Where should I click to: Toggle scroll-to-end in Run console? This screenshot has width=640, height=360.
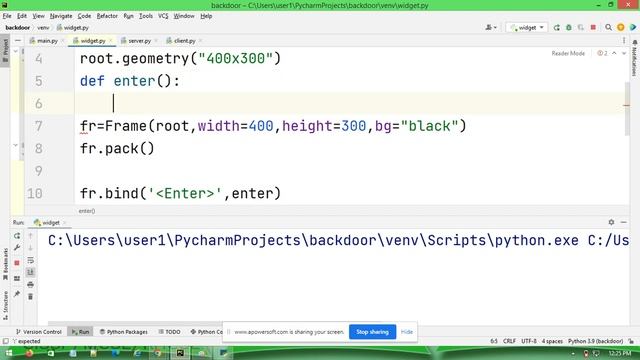[31, 272]
